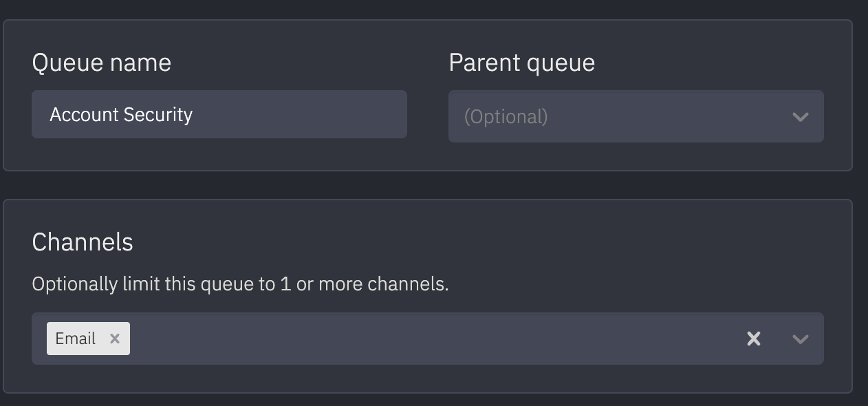Click the word 'channels' in the description
The width and height of the screenshot is (868, 406).
click(408, 284)
